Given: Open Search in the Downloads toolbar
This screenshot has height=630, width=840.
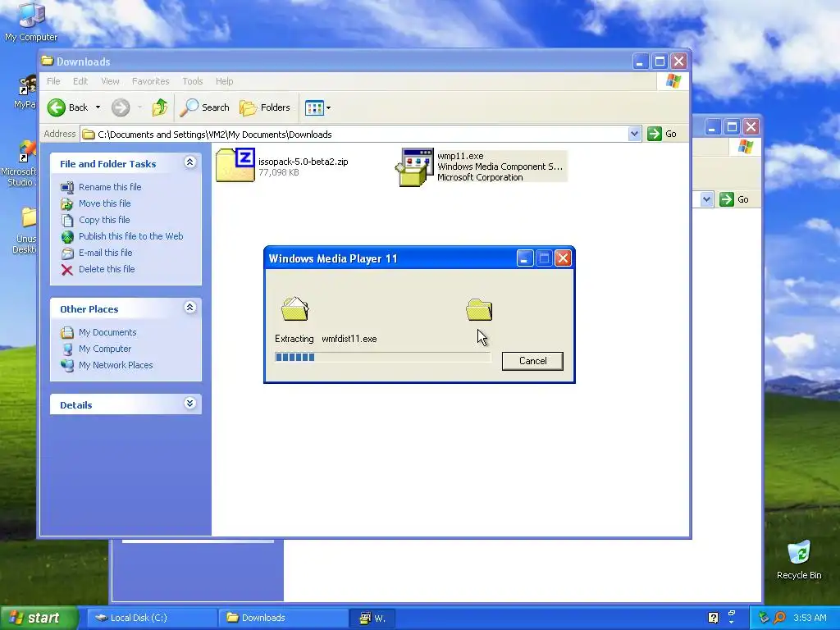Looking at the screenshot, I should click(204, 107).
